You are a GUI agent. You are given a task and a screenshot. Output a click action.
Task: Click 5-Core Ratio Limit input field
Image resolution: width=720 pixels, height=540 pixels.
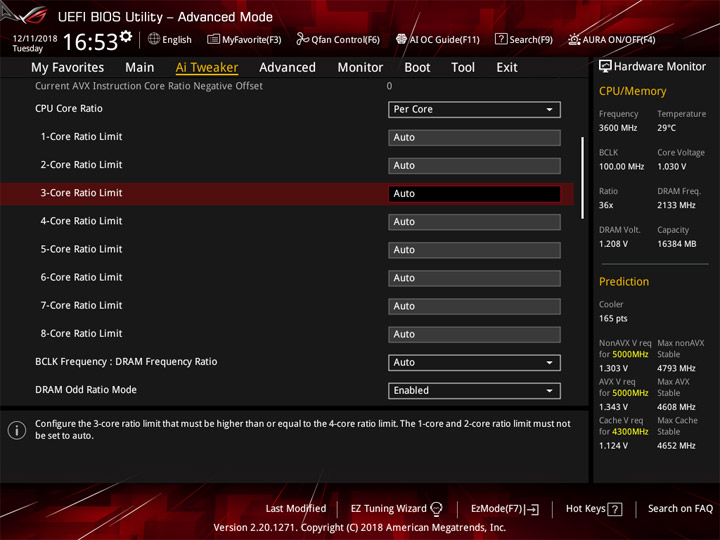pyautogui.click(x=474, y=250)
